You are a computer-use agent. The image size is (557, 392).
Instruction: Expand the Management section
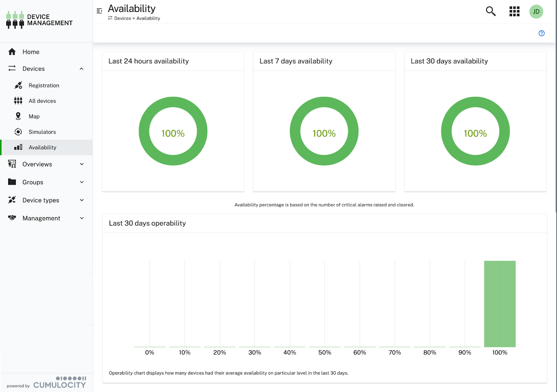click(82, 218)
